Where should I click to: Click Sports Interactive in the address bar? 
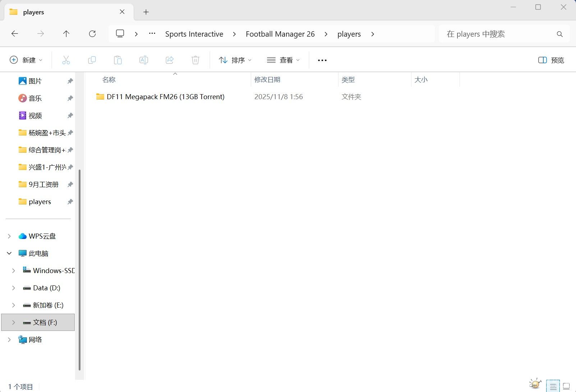point(194,34)
